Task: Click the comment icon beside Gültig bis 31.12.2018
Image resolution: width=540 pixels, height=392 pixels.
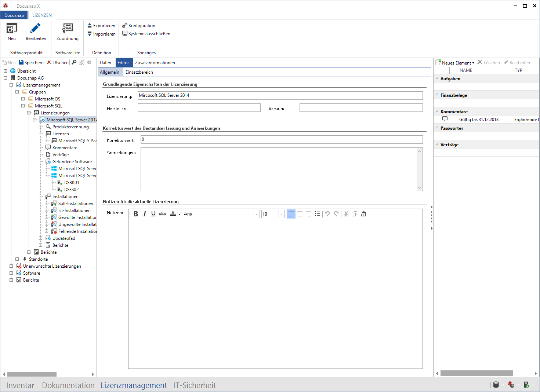Action: [445, 119]
